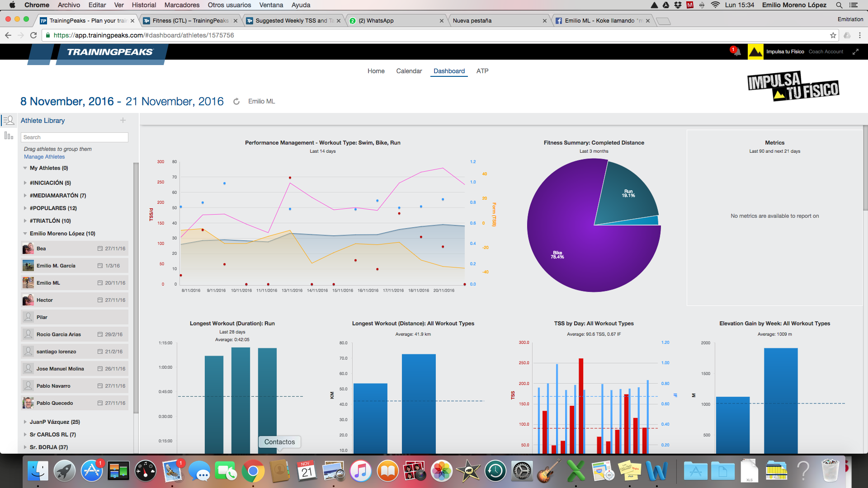This screenshot has width=868, height=488.
Task: Open calendar icon next to Bea
Action: point(100,249)
